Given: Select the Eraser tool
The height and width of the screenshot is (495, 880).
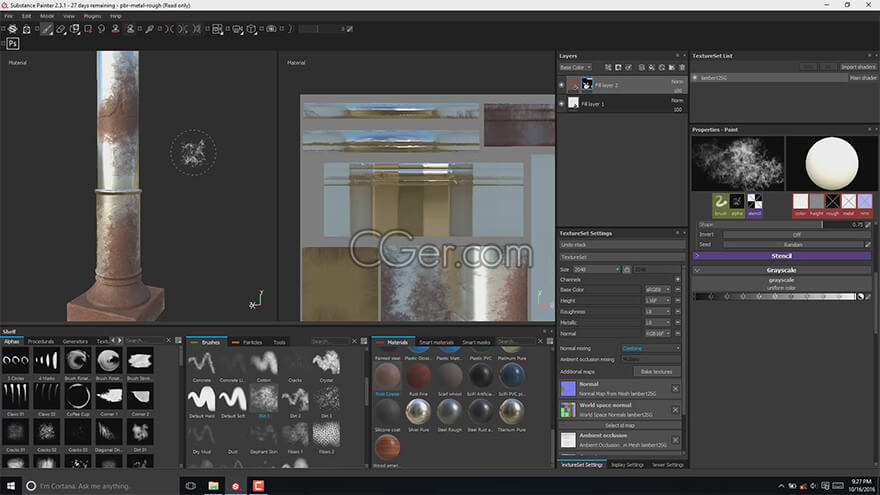Looking at the screenshot, I should point(61,29).
